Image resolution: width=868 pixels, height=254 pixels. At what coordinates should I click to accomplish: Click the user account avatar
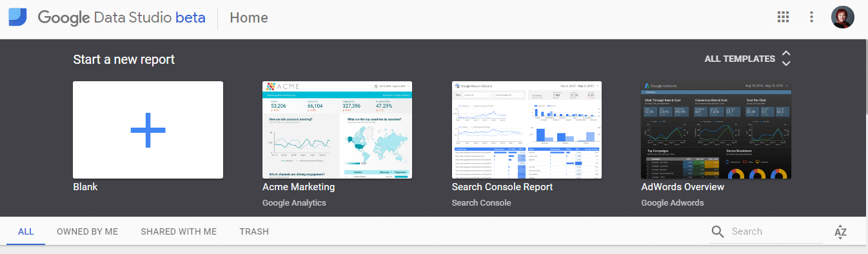click(843, 17)
